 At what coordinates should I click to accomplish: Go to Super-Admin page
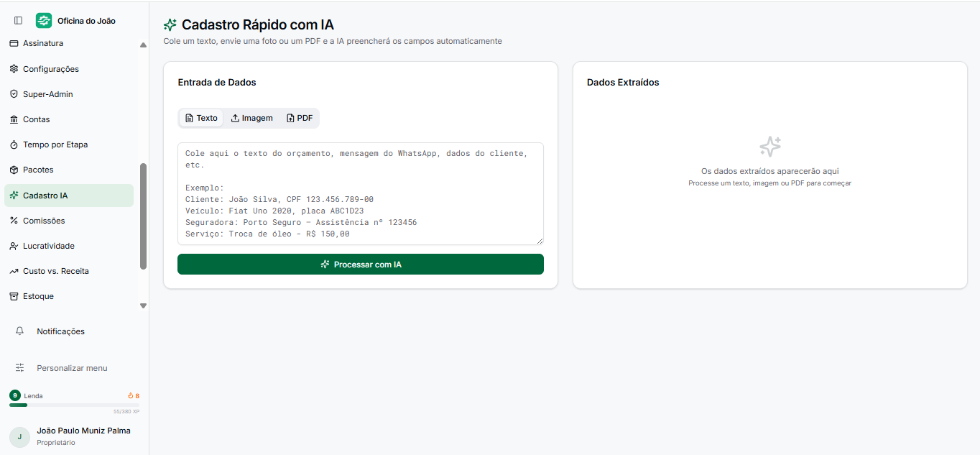click(x=69, y=94)
